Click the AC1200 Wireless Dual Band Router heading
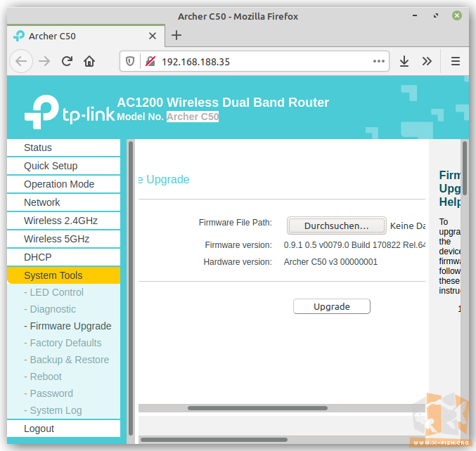 pyautogui.click(x=223, y=103)
